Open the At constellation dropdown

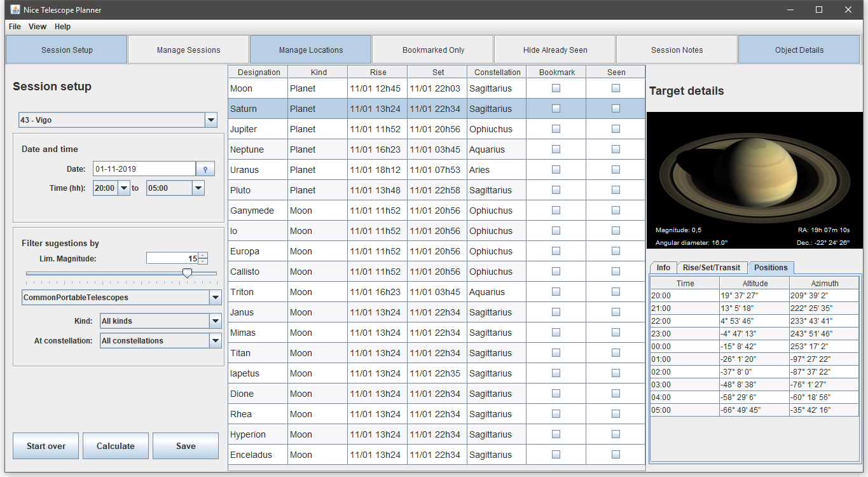coord(215,340)
